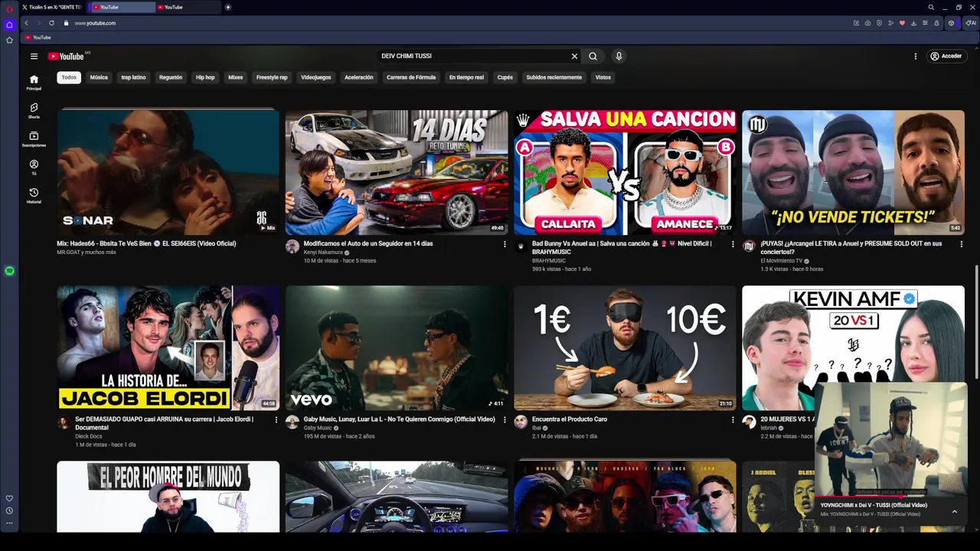The image size is (980, 551).
Task: Open the Opera player icon in toolbar
Action: tap(879, 23)
